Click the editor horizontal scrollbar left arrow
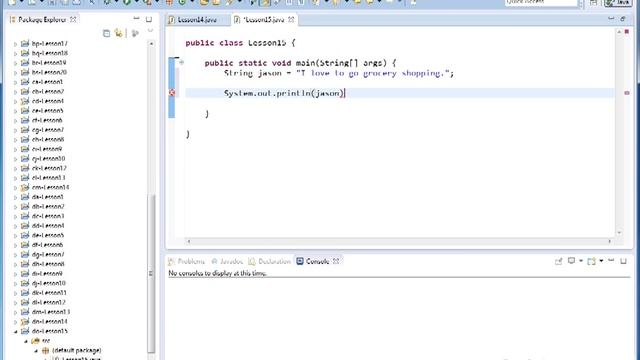Viewport: 640px width, 360px height. 188,241
